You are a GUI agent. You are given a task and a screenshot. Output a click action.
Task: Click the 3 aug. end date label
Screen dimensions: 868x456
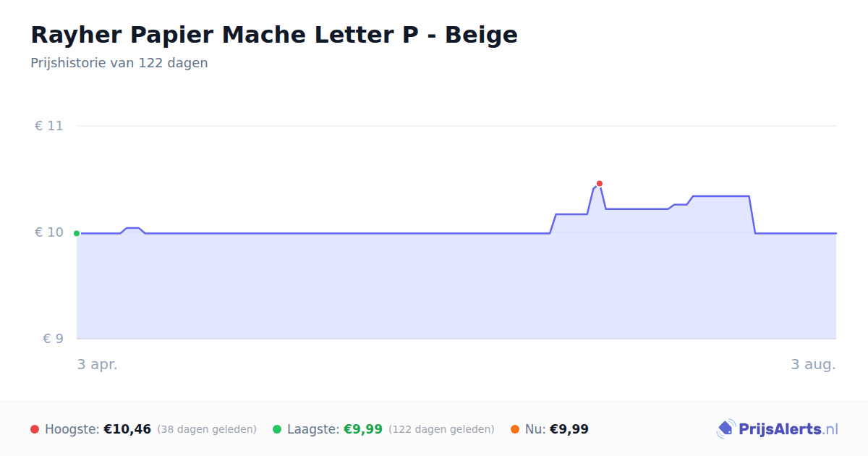(x=814, y=365)
